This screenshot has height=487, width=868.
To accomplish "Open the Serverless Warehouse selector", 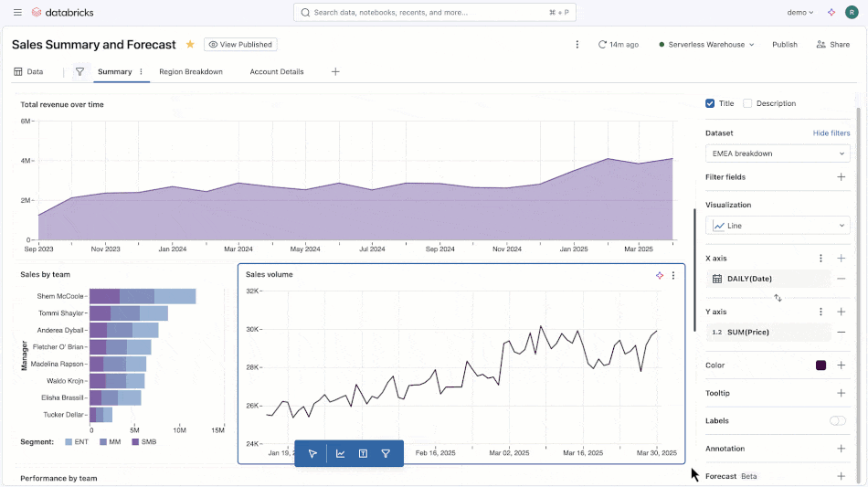I will (x=706, y=44).
